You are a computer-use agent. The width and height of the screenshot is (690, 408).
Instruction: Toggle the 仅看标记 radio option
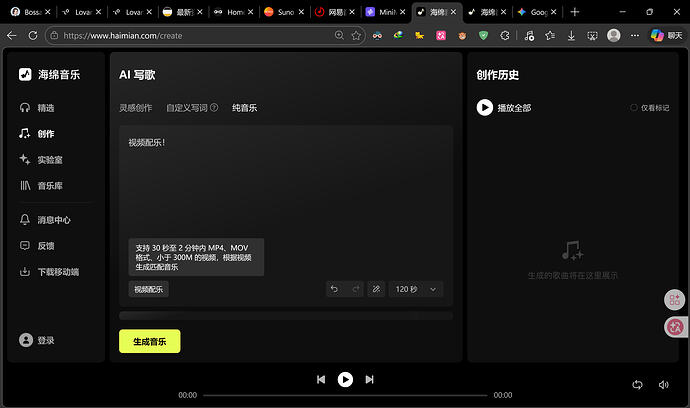pos(634,107)
